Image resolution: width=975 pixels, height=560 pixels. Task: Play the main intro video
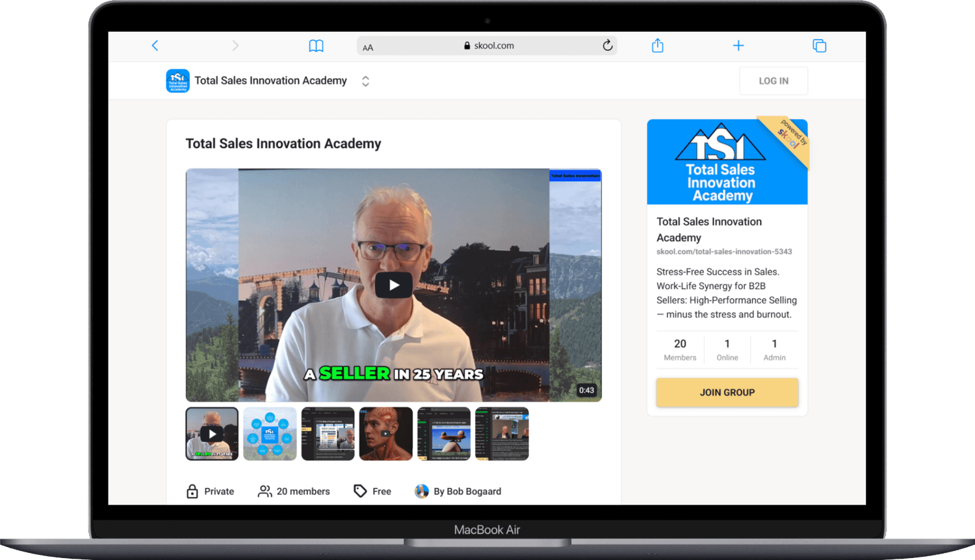point(393,285)
